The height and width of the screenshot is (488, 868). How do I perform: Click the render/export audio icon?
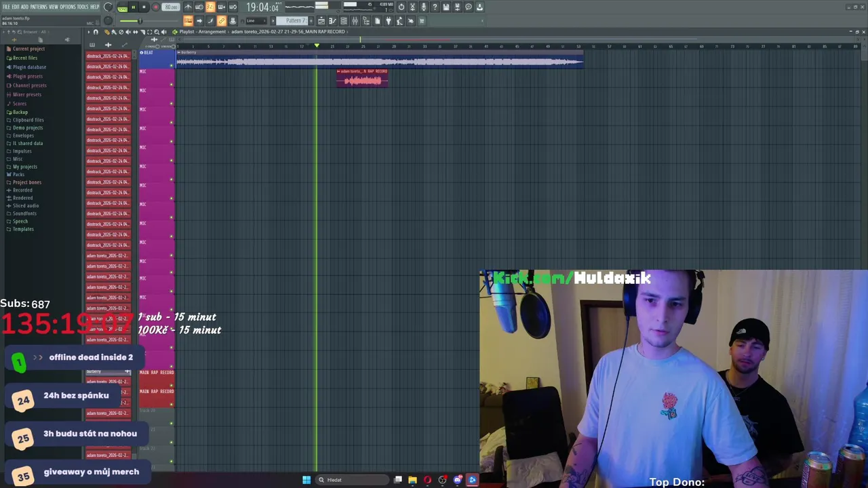tap(457, 7)
